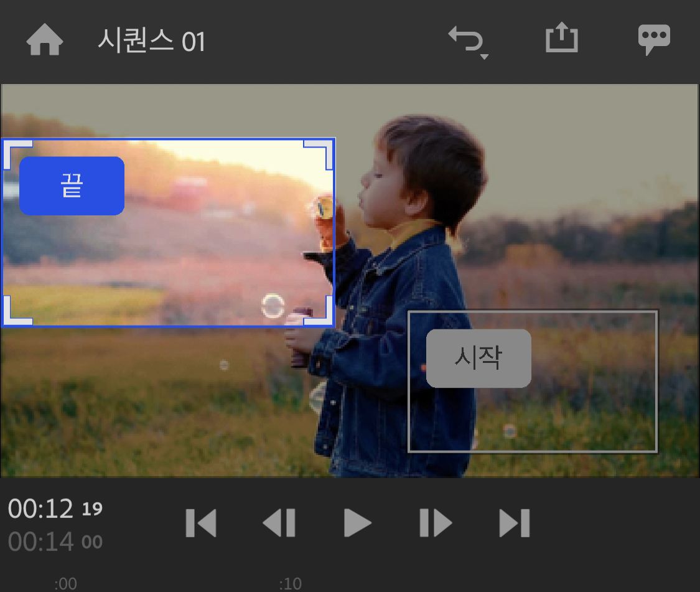Click the Share/Export icon

pos(561,39)
